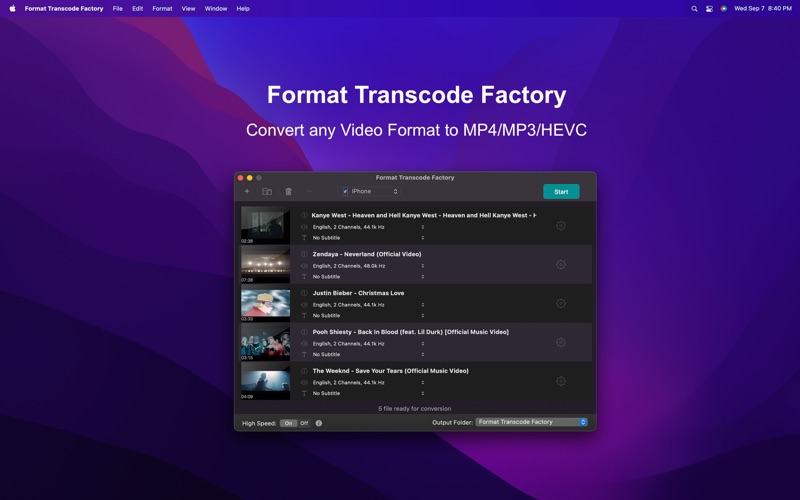Turn High Speed On
800x500 pixels.
point(288,423)
